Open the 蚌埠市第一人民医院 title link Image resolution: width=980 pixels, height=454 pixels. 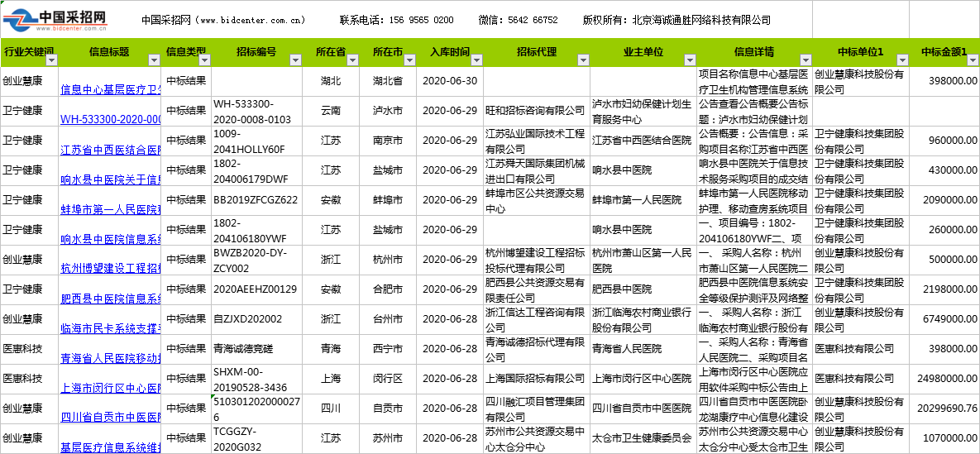(110, 208)
